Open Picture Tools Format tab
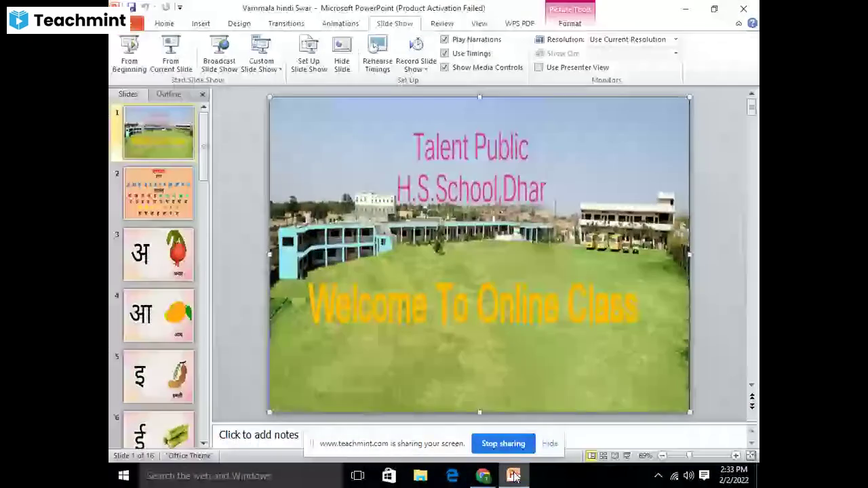The width and height of the screenshot is (868, 488). 570,23
